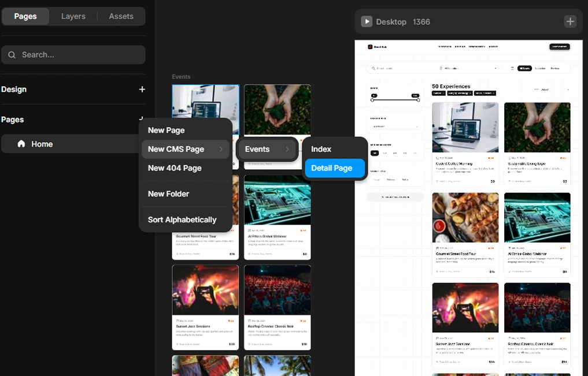Select the Home page row

71,144
